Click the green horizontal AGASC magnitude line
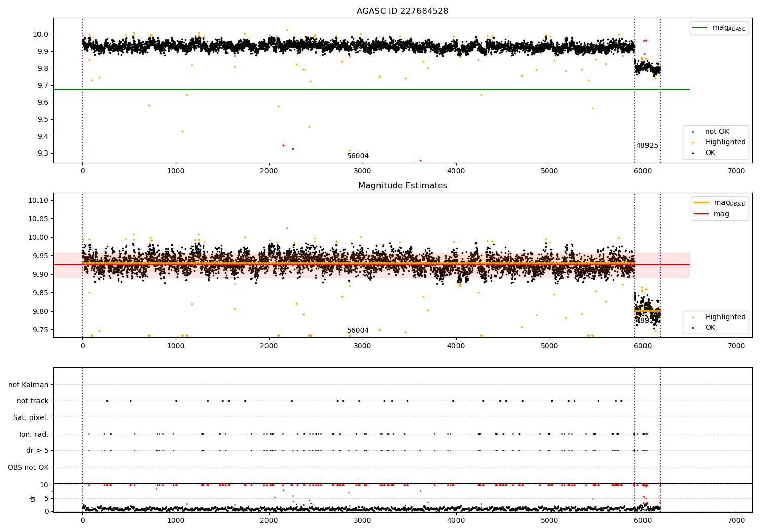 click(x=371, y=89)
